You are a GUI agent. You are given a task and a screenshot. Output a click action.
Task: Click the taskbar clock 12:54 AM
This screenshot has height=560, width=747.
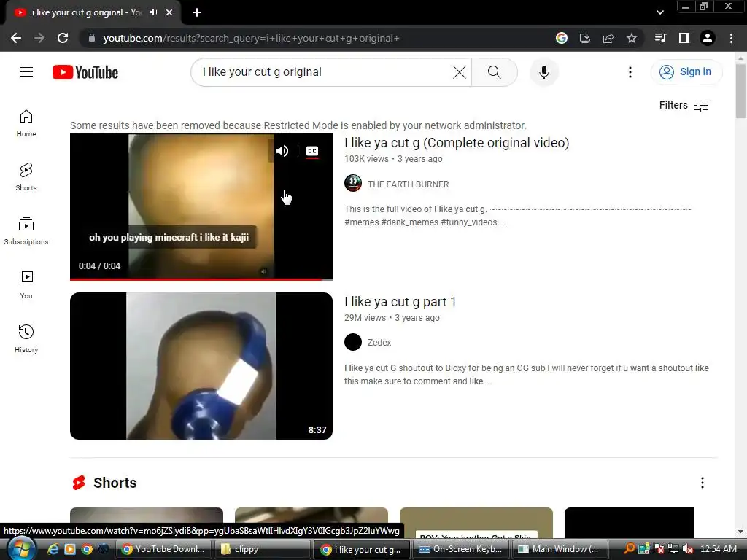[719, 549]
